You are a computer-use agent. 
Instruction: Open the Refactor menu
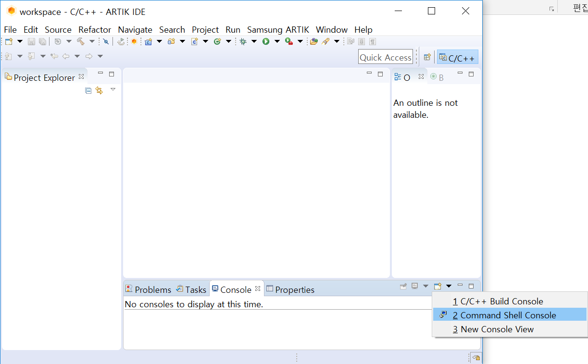[x=95, y=30]
